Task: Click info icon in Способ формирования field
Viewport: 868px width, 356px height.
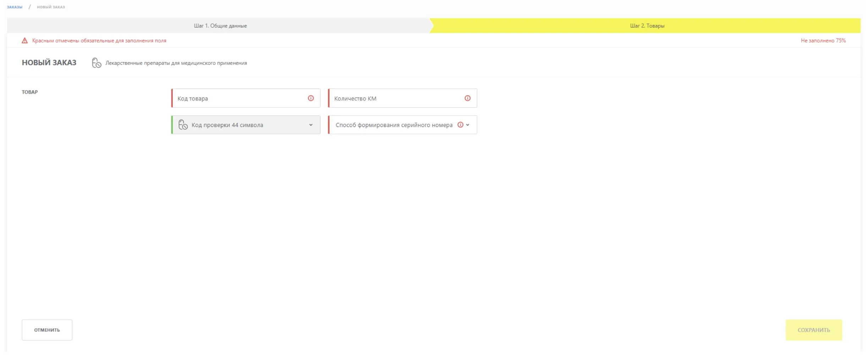Action: [x=460, y=125]
